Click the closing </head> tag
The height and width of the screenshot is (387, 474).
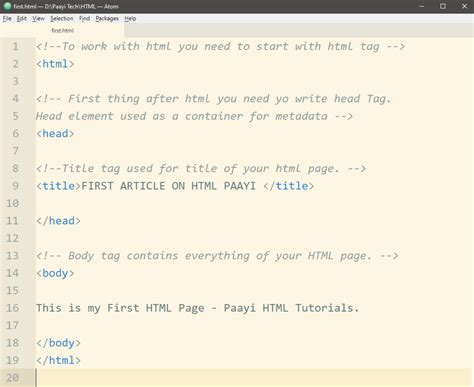pos(58,221)
